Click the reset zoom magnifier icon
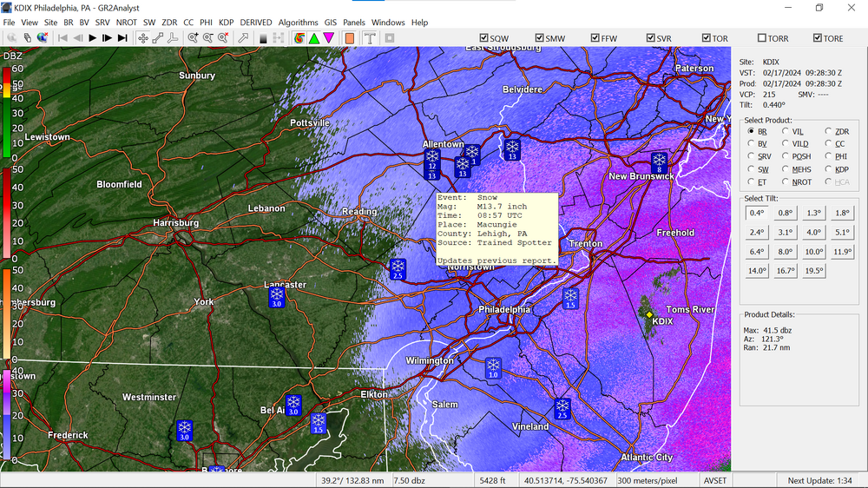This screenshot has height=488, width=868. pos(222,37)
